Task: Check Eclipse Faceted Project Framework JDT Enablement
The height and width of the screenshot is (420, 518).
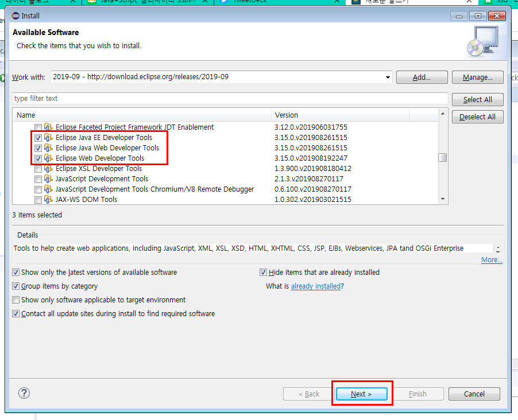Action: [x=38, y=127]
